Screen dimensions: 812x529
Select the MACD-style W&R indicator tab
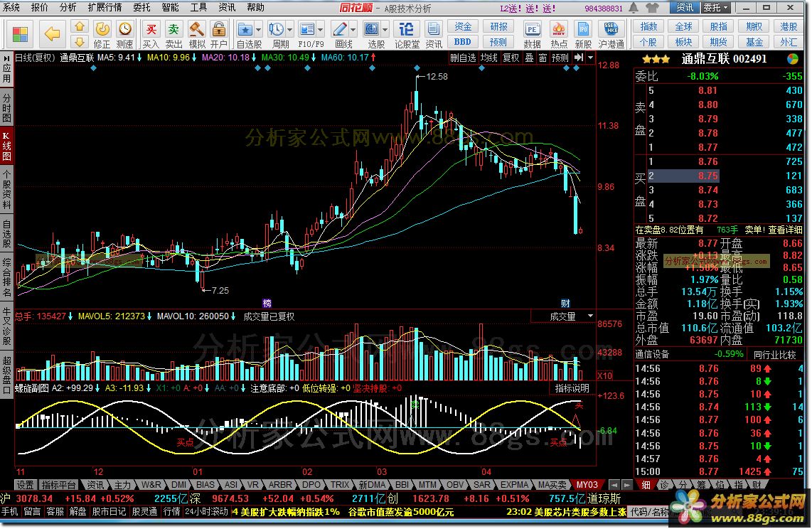click(151, 485)
